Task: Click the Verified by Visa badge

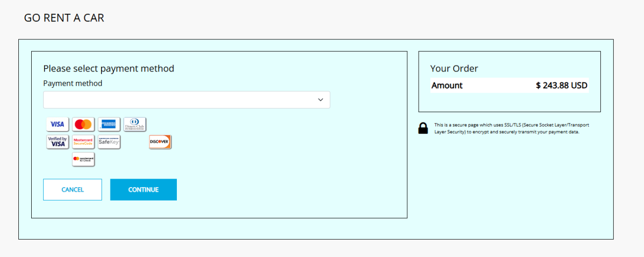Action: pyautogui.click(x=57, y=142)
